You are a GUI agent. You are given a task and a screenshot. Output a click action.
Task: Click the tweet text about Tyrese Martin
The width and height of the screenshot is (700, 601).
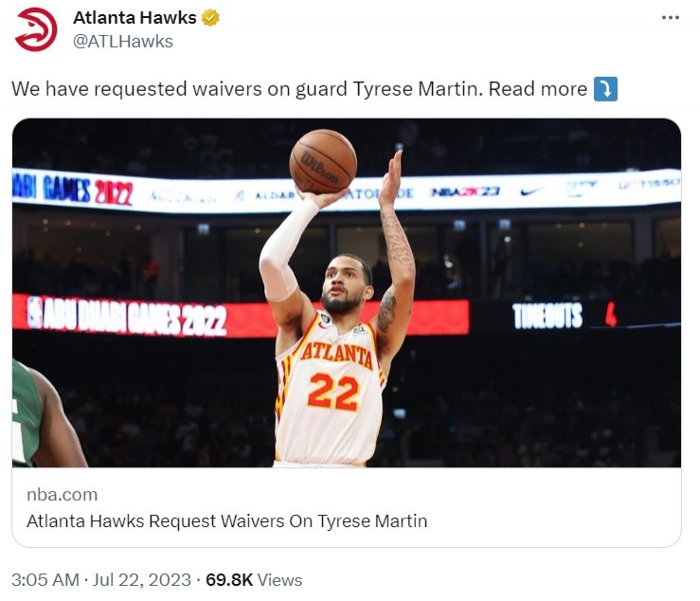299,89
